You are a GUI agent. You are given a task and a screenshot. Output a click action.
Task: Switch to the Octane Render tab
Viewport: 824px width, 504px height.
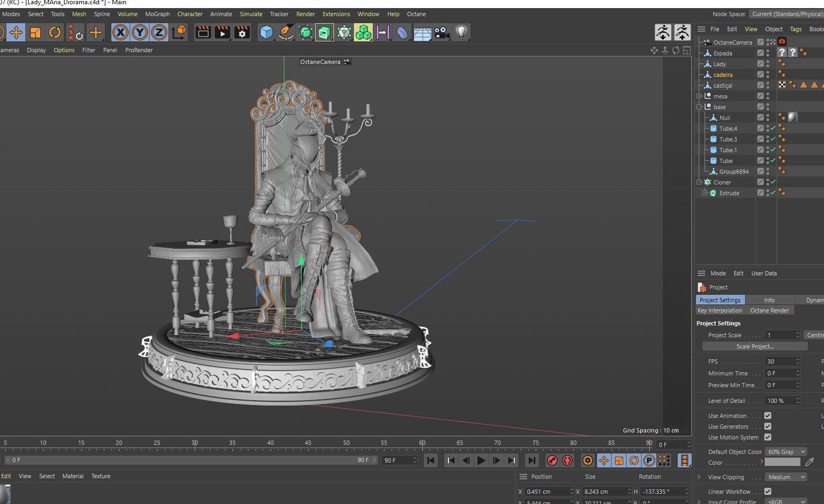770,310
